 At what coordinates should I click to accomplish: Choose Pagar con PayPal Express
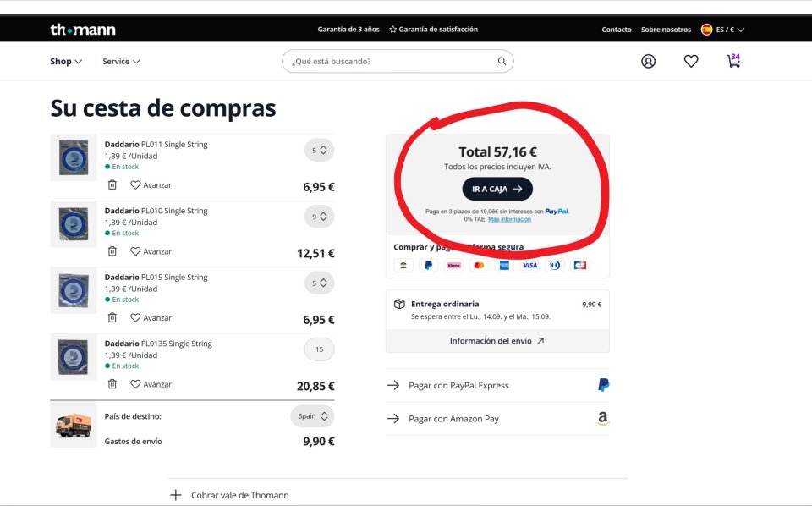click(x=497, y=385)
